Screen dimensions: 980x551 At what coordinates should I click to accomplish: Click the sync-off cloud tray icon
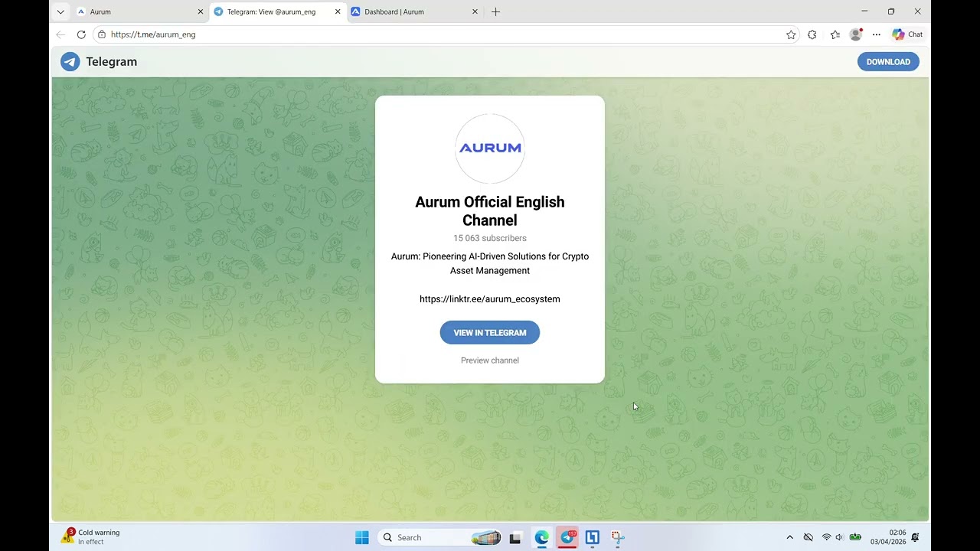tap(808, 537)
